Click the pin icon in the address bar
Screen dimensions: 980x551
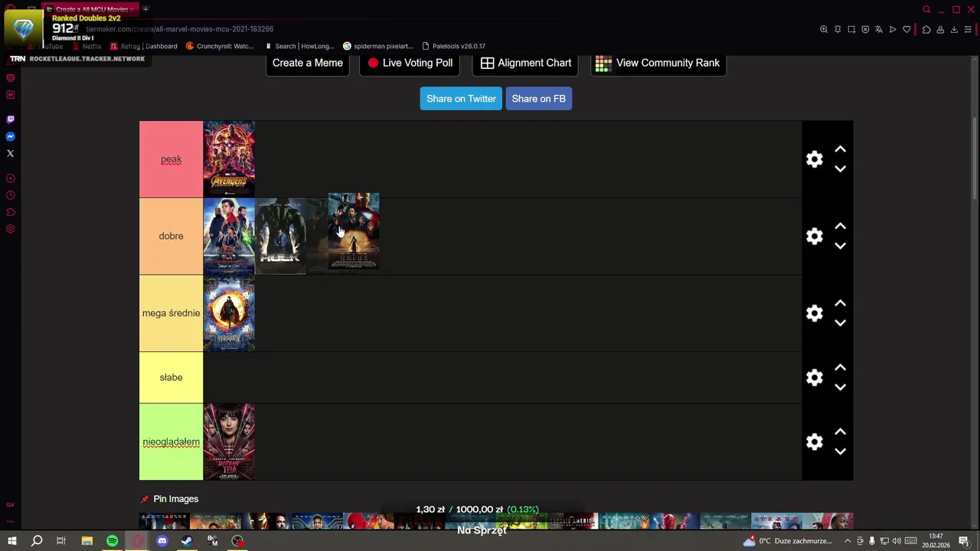click(838, 30)
